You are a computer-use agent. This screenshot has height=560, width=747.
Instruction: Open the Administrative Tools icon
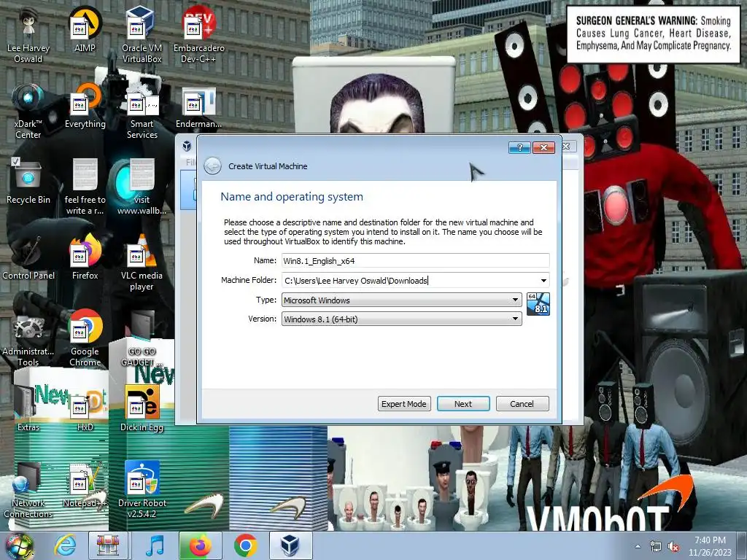point(28,339)
